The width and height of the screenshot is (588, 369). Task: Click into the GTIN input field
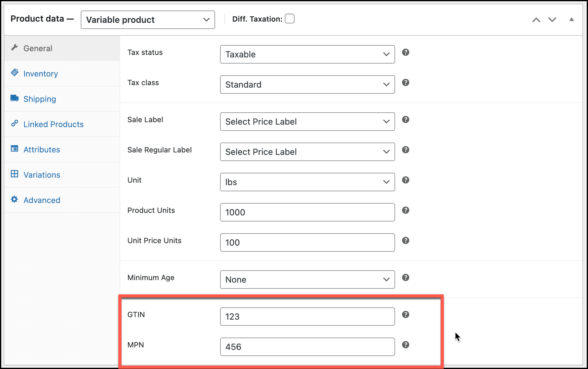pos(307,317)
